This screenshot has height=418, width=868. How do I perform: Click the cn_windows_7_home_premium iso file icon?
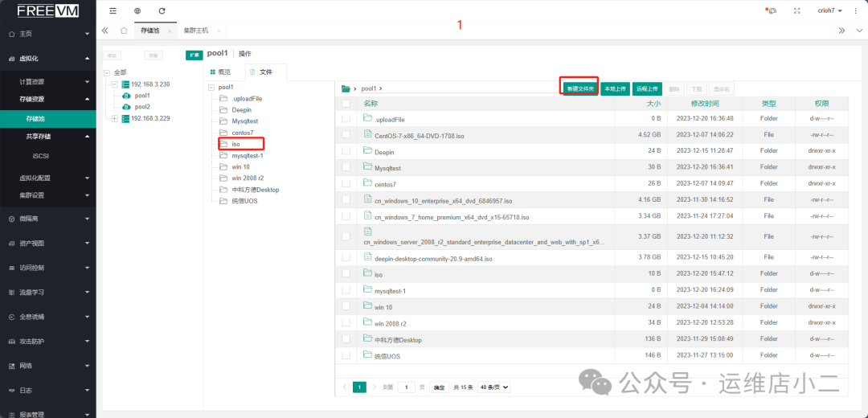tap(367, 216)
